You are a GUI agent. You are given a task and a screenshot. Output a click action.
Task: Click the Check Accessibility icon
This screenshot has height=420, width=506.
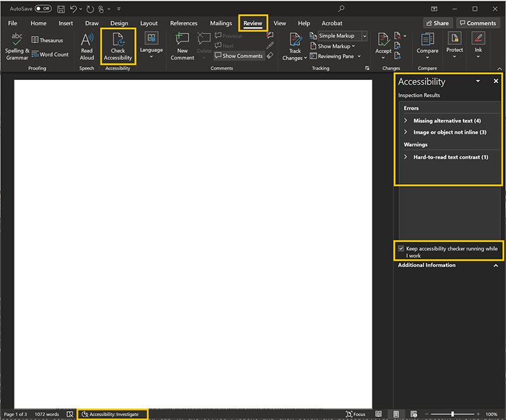[x=118, y=40]
